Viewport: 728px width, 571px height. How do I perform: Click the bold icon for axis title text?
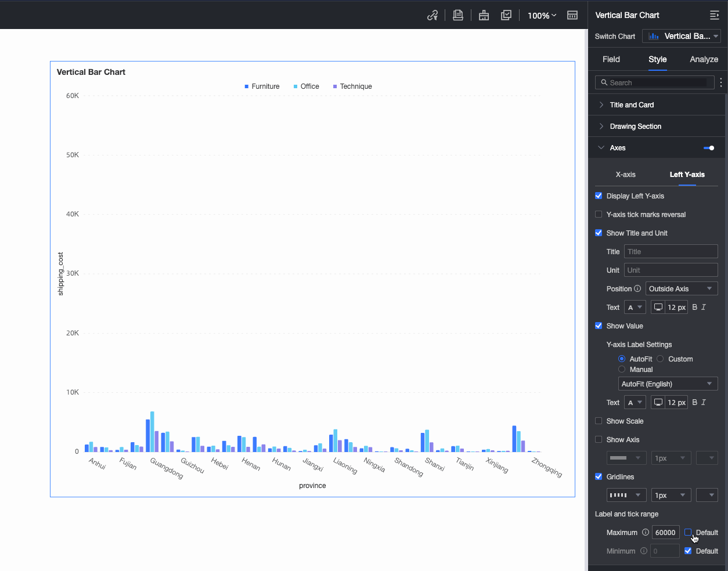coord(694,307)
